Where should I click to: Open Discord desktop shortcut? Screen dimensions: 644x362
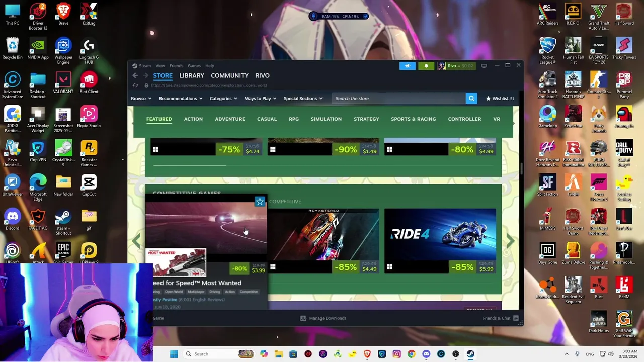(x=13, y=220)
